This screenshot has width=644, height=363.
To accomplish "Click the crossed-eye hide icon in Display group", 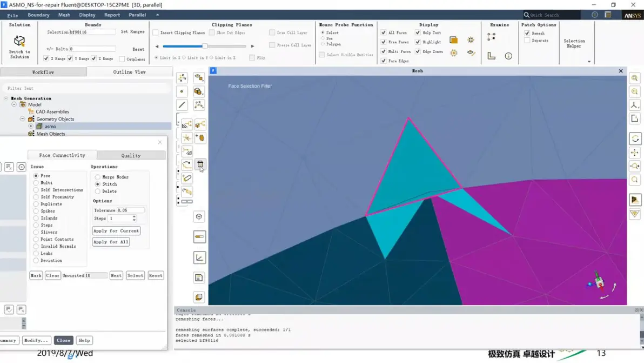I will (471, 52).
